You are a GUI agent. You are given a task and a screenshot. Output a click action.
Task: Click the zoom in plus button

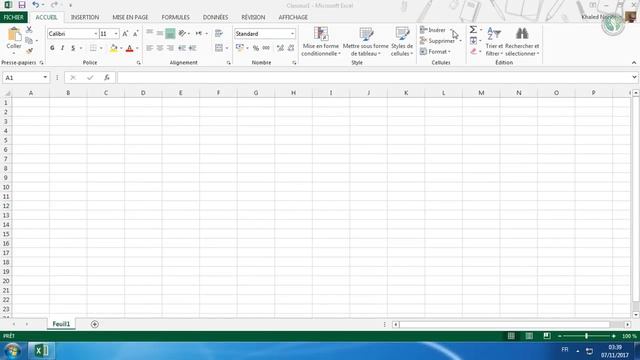[613, 336]
